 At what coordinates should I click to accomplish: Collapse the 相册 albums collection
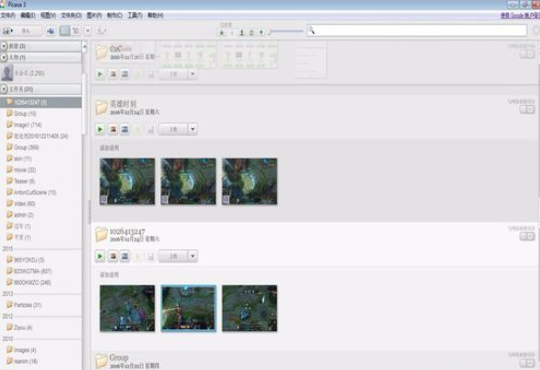click(x=4, y=46)
